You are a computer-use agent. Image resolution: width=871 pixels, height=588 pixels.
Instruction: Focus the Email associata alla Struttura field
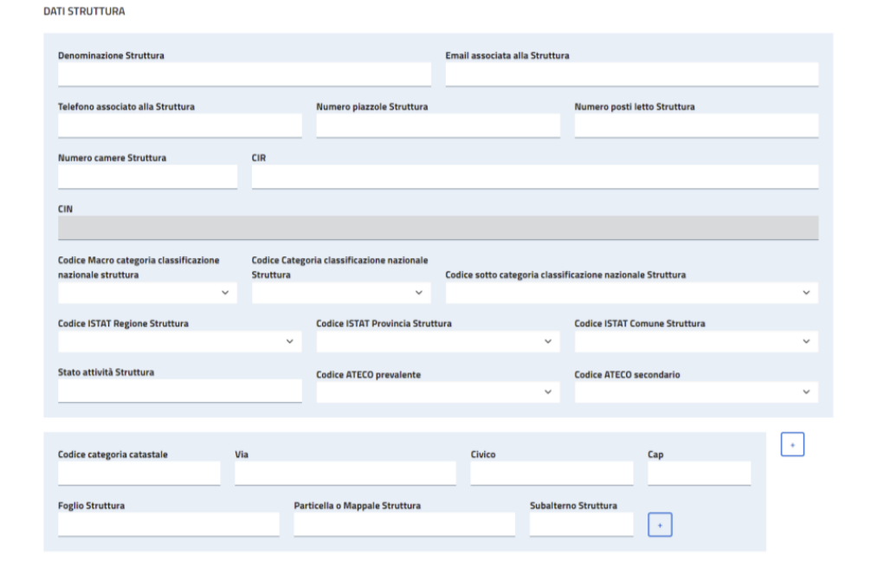[x=631, y=74]
